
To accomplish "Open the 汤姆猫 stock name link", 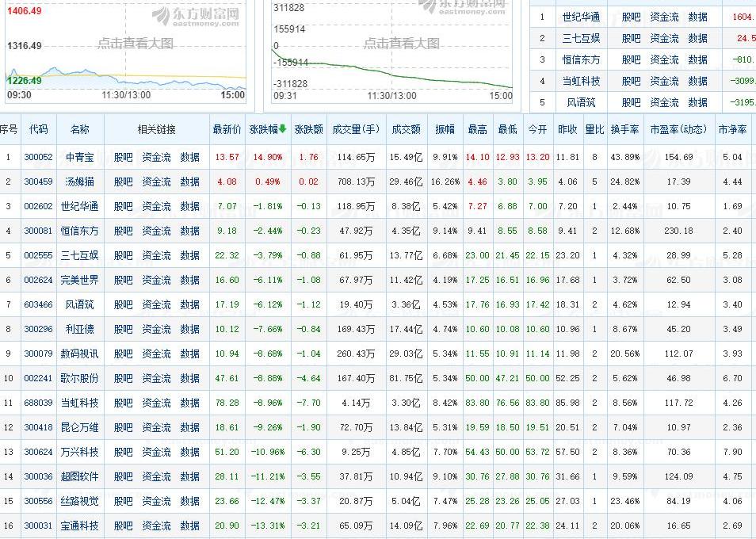I will [x=79, y=182].
